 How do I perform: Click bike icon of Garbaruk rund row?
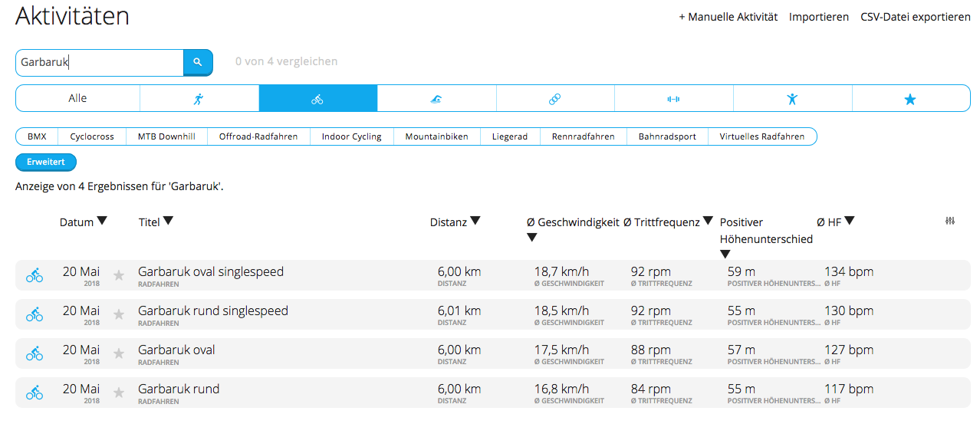(x=35, y=393)
